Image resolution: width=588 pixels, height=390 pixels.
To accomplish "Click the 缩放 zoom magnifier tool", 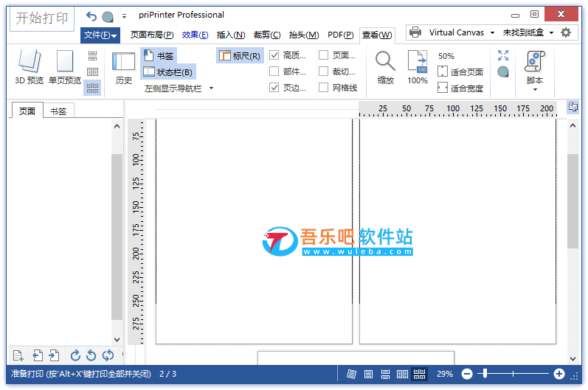I will point(386,67).
